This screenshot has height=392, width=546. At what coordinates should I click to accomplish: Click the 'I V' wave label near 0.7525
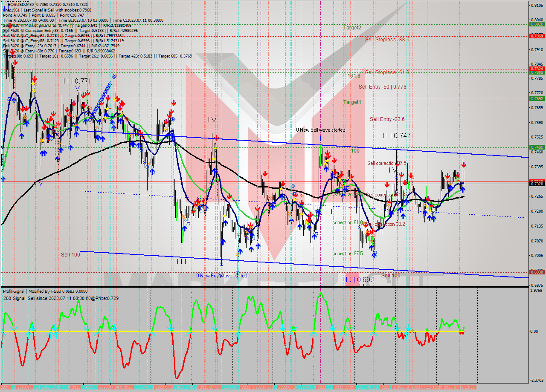pos(212,120)
